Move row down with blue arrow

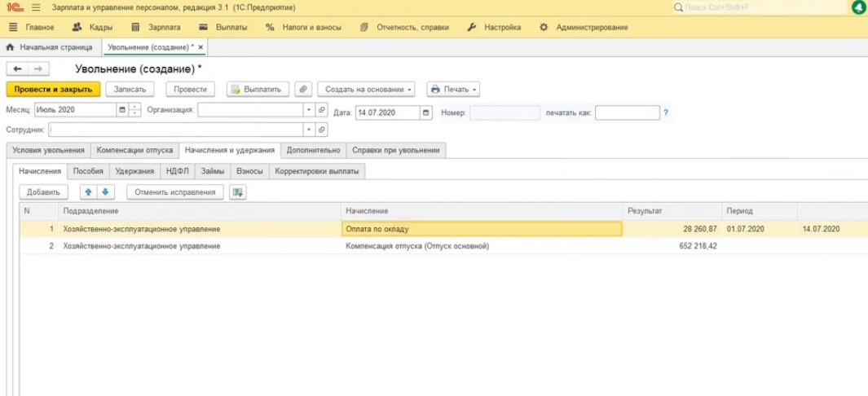[x=106, y=192]
